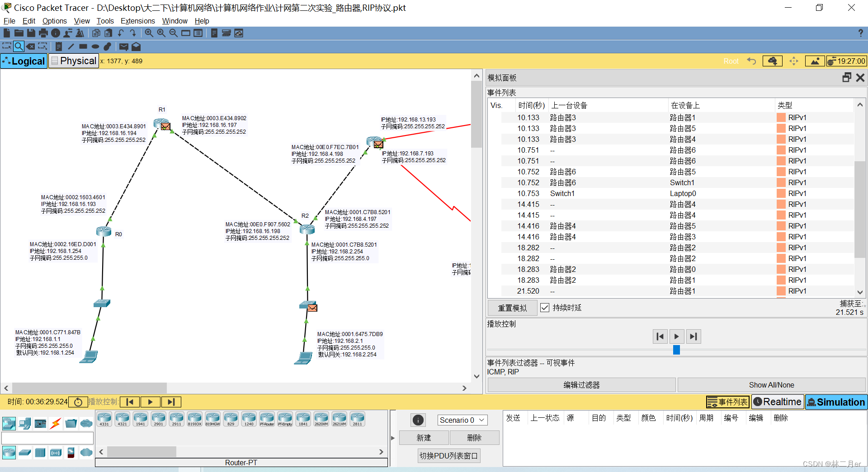The height and width of the screenshot is (472, 868).
Task: Pick the marquee Select tool
Action: (x=7, y=46)
